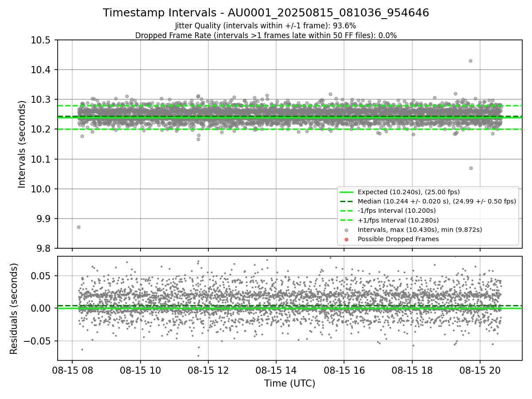Click the gray marker beside Intervals legend entry

click(347, 230)
